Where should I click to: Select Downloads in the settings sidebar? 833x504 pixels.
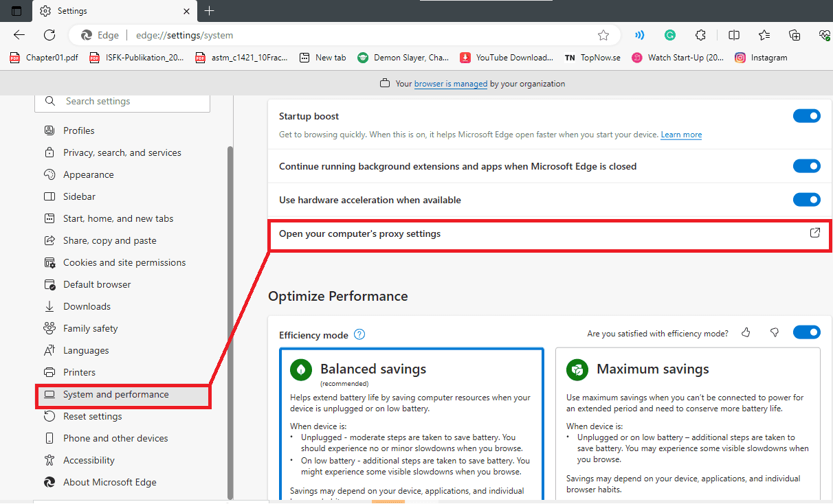coord(87,306)
